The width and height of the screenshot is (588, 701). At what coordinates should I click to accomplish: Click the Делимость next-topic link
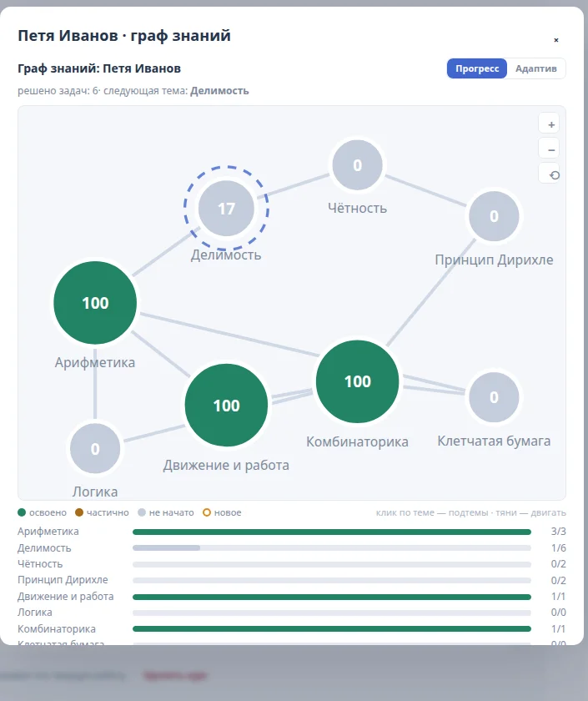[219, 91]
